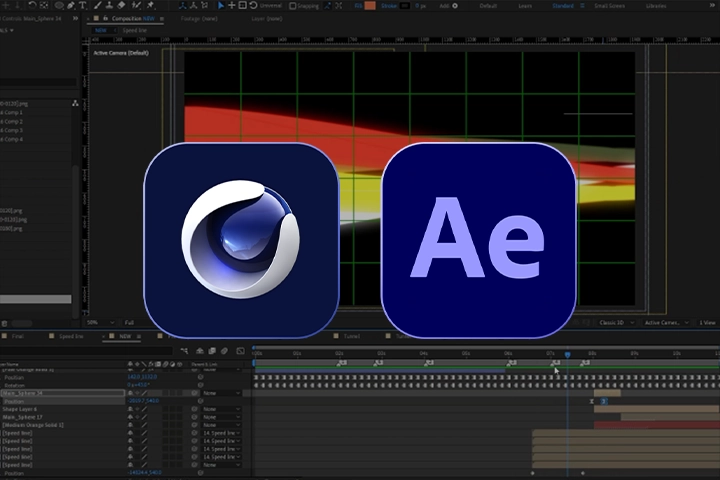The width and height of the screenshot is (720, 480).
Task: Toggle shy switch for Shape Layer 6
Action: tap(130, 409)
